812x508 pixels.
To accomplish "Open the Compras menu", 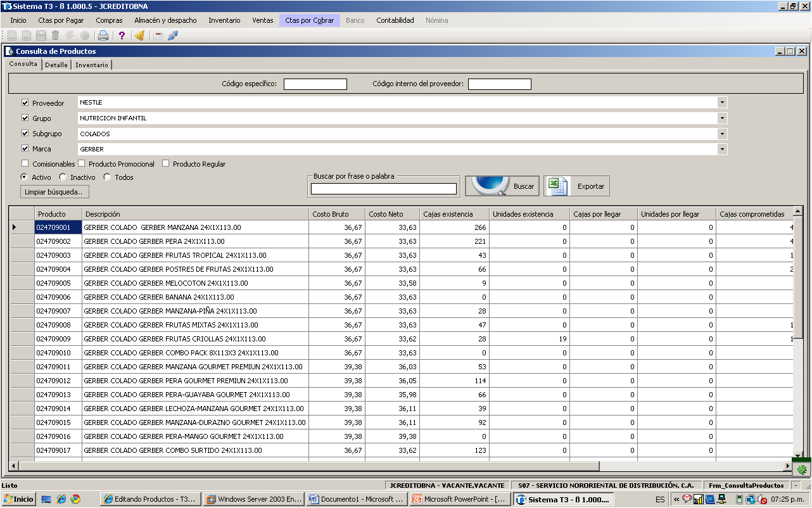I will point(110,20).
